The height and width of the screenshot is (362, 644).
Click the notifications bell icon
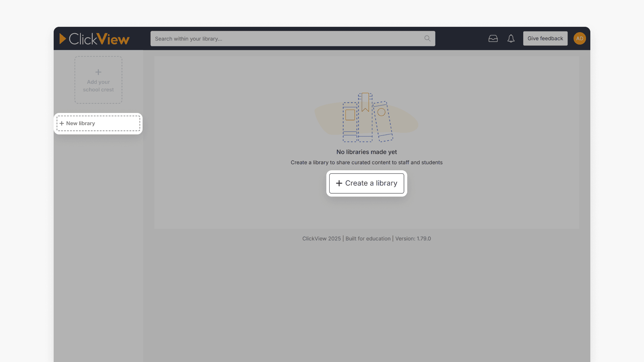tap(511, 39)
